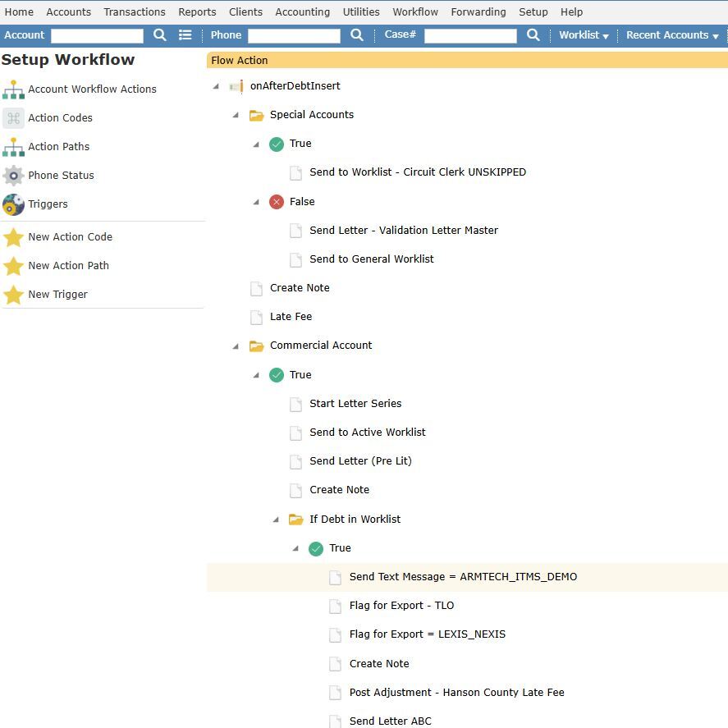Toggle the True checkmark under Commercial Account
728x728 pixels.
[x=277, y=374]
